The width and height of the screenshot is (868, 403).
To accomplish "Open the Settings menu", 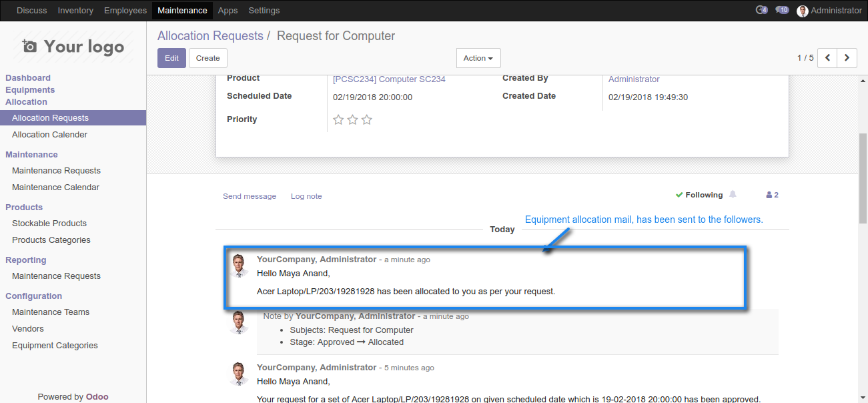I will pos(264,10).
